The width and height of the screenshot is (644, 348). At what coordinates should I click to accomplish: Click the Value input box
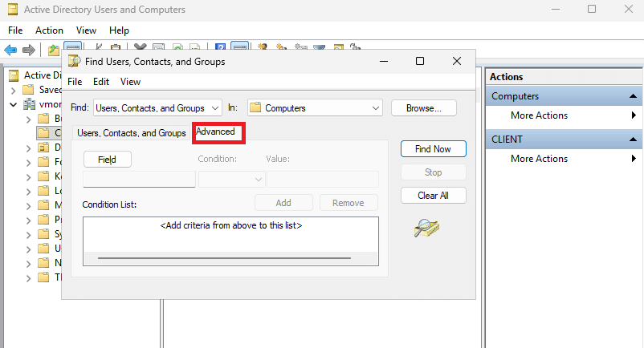(x=323, y=179)
